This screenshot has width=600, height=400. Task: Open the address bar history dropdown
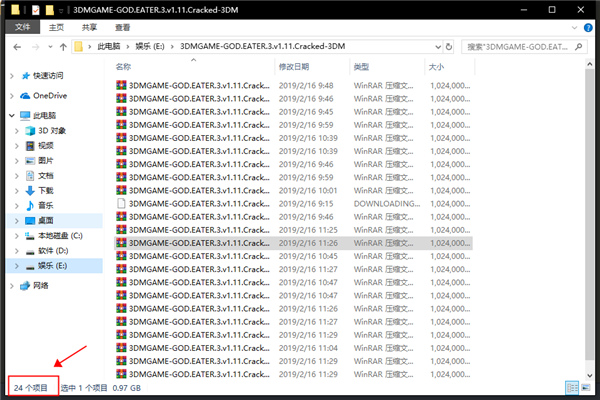pyautogui.click(x=438, y=47)
